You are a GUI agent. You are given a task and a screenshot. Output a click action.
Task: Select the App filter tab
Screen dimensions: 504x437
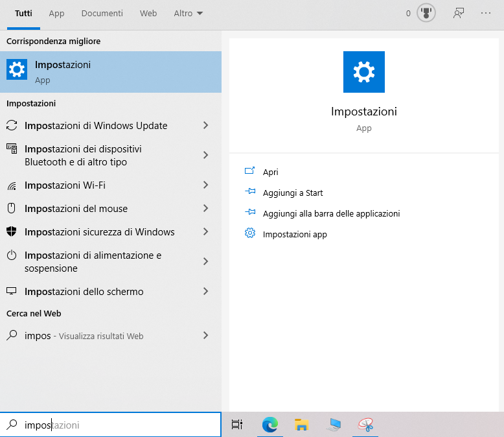click(x=57, y=13)
